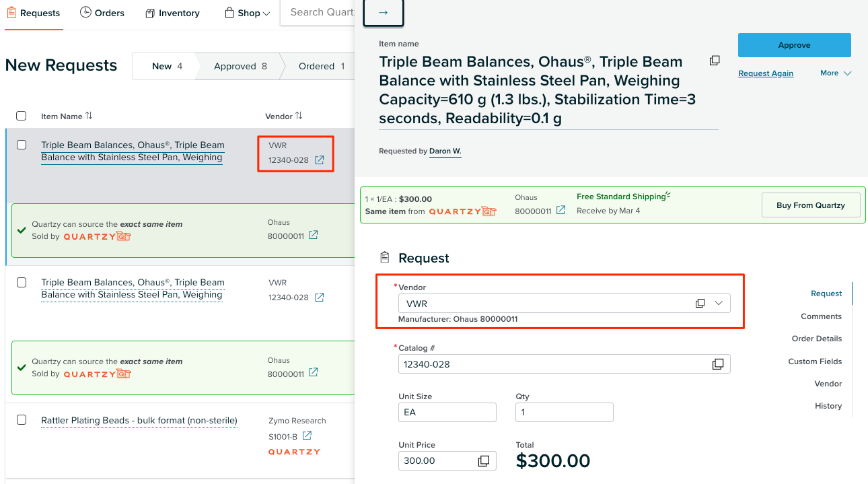Go to the Orders tab
The height and width of the screenshot is (484, 868).
102,13
